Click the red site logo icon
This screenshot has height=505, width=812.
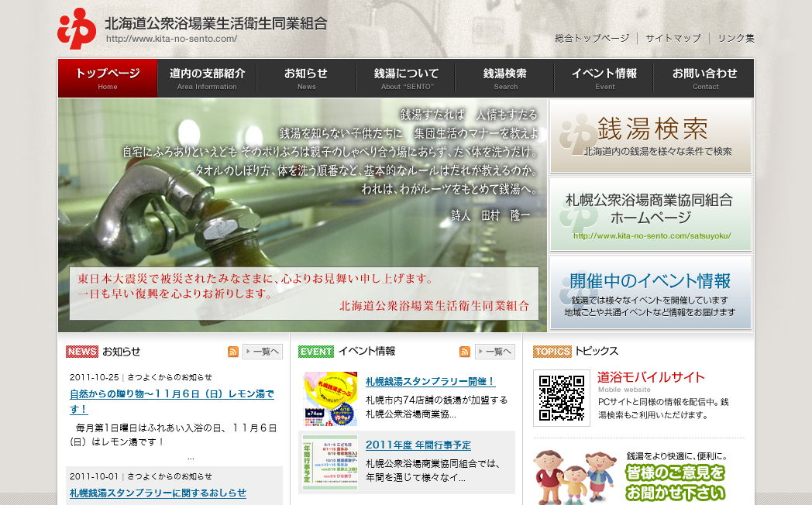pyautogui.click(x=77, y=29)
